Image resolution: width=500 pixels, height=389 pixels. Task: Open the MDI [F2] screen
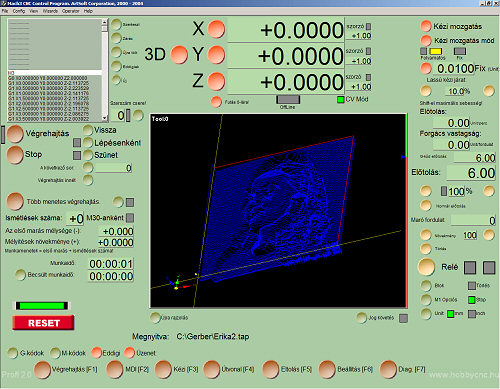pyautogui.click(x=115, y=370)
